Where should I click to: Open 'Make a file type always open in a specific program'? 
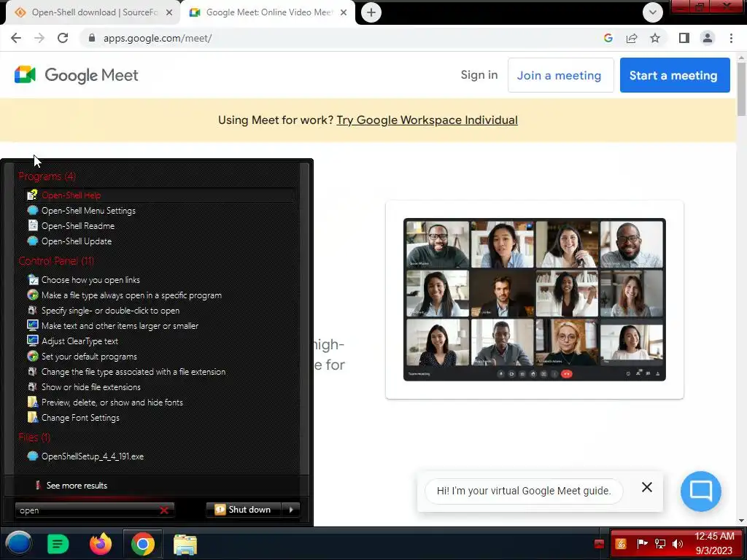131,295
